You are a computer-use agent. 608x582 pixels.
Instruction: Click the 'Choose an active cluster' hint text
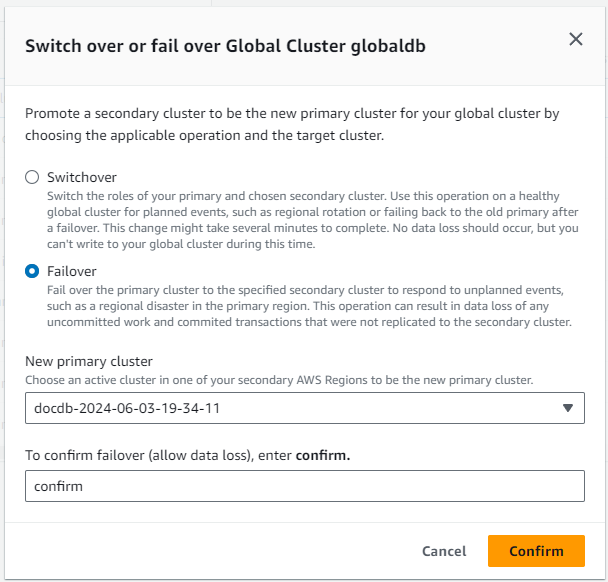click(279, 380)
